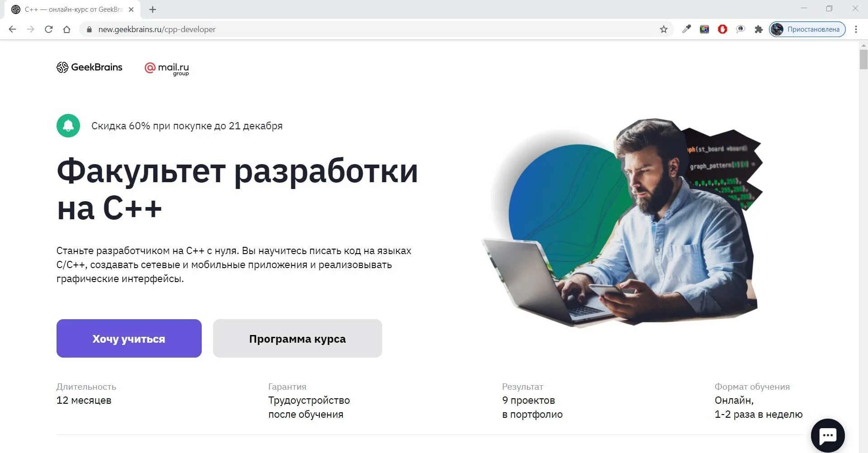Click the mail.ru group logo
Image resolution: width=868 pixels, height=453 pixels.
tap(166, 68)
